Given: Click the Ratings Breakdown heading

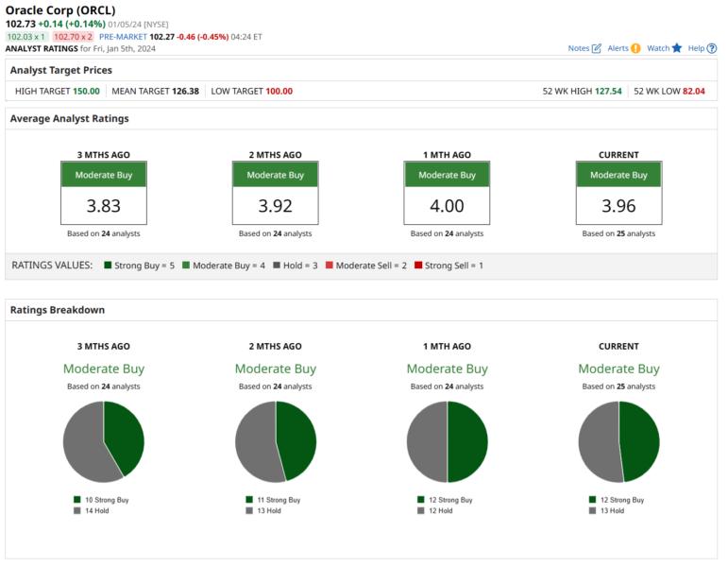Looking at the screenshot, I should [x=58, y=310].
